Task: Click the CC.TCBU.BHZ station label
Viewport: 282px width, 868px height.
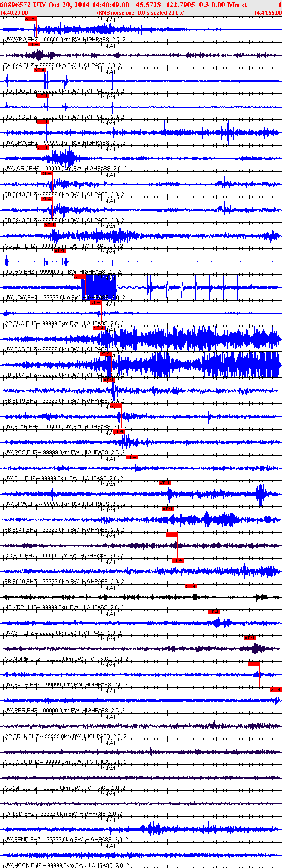Action: coord(22,762)
